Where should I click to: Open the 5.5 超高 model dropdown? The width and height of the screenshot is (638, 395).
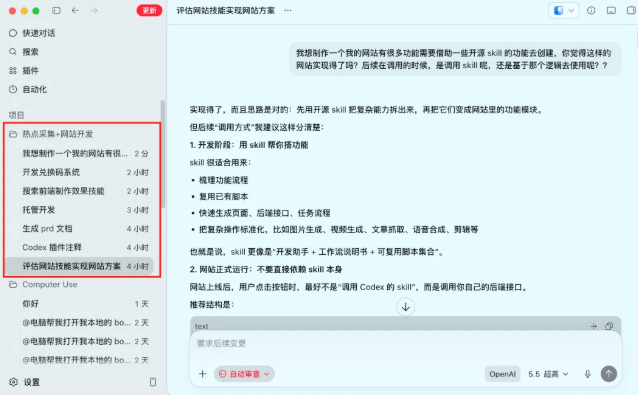click(548, 374)
